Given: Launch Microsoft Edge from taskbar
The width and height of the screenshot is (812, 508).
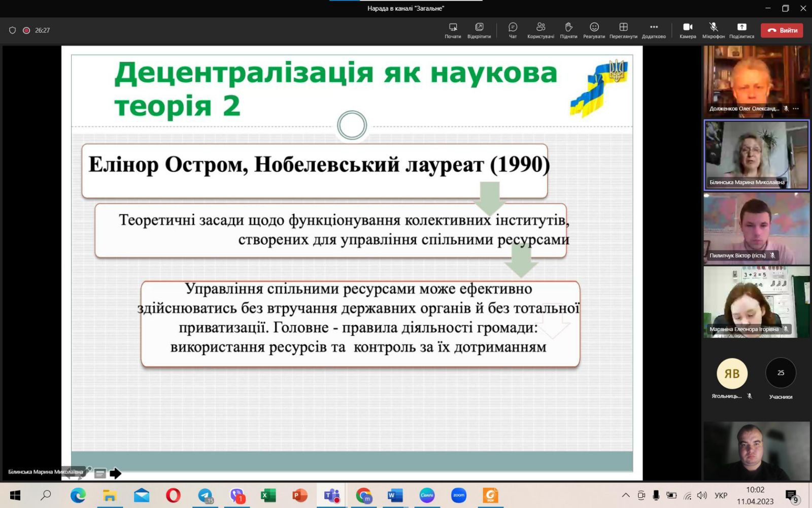Looking at the screenshot, I should [x=78, y=495].
